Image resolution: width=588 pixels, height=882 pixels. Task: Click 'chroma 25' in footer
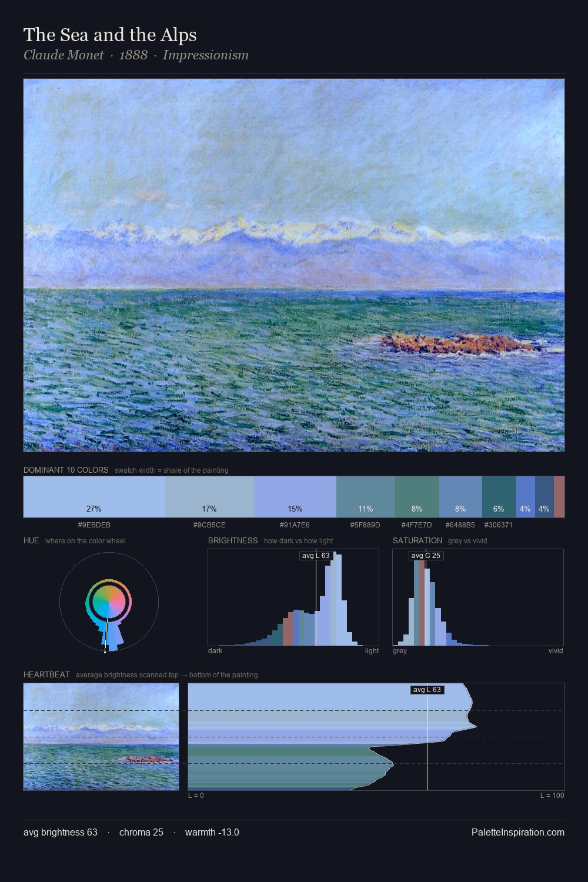[x=141, y=832]
